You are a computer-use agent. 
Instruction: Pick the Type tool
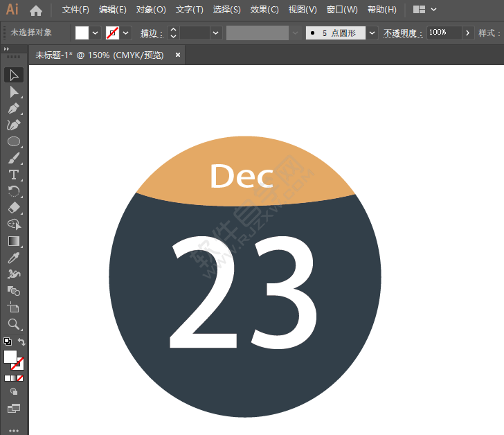coord(14,175)
